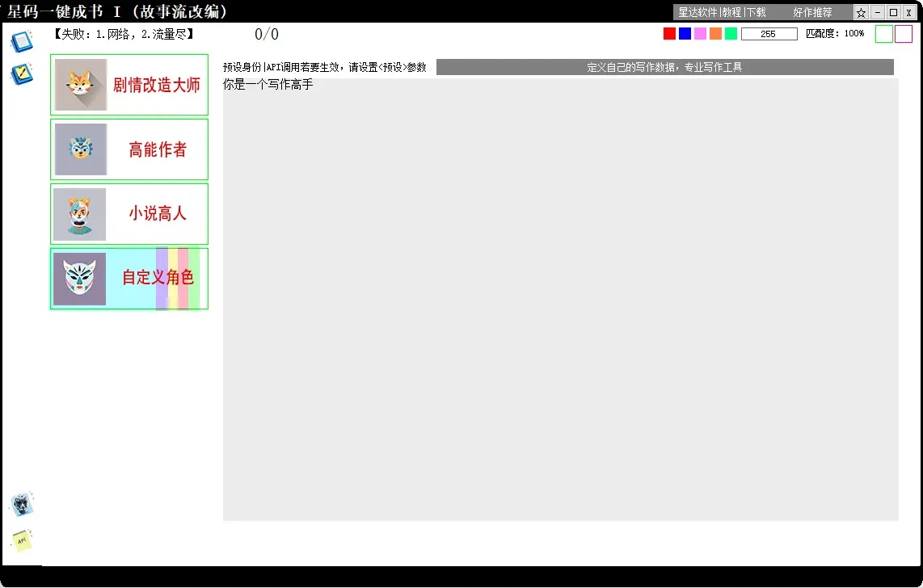
Task: Click the bearded man avatar of 小说高人
Action: click(80, 214)
